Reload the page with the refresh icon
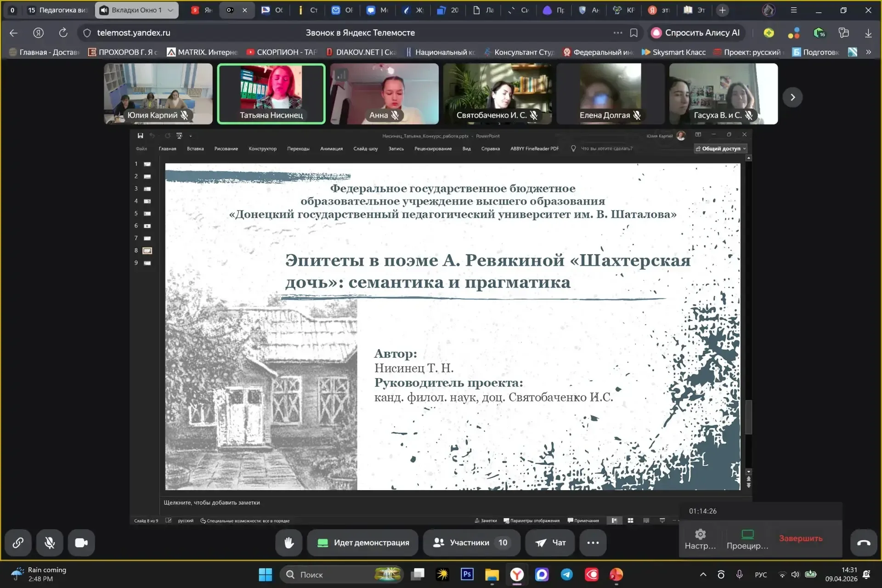The height and width of the screenshot is (588, 882). point(63,33)
